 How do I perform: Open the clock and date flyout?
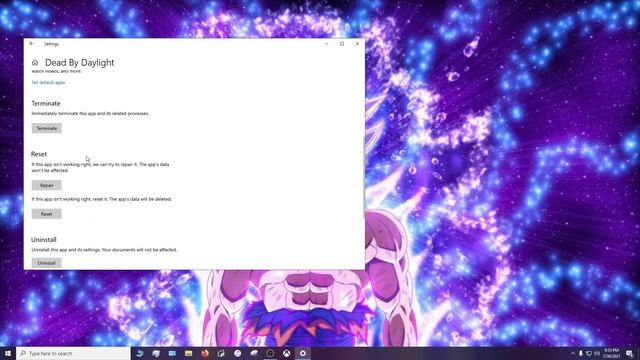[x=611, y=353]
